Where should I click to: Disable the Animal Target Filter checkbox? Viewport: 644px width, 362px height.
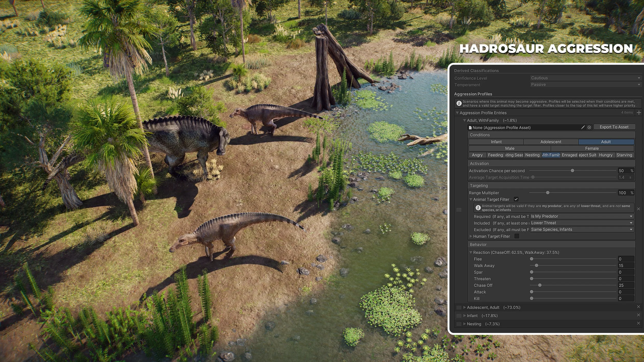click(516, 199)
